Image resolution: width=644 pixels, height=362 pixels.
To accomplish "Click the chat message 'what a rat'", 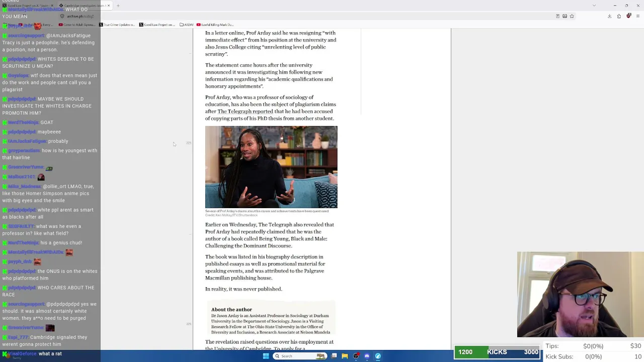I will click(50, 354).
